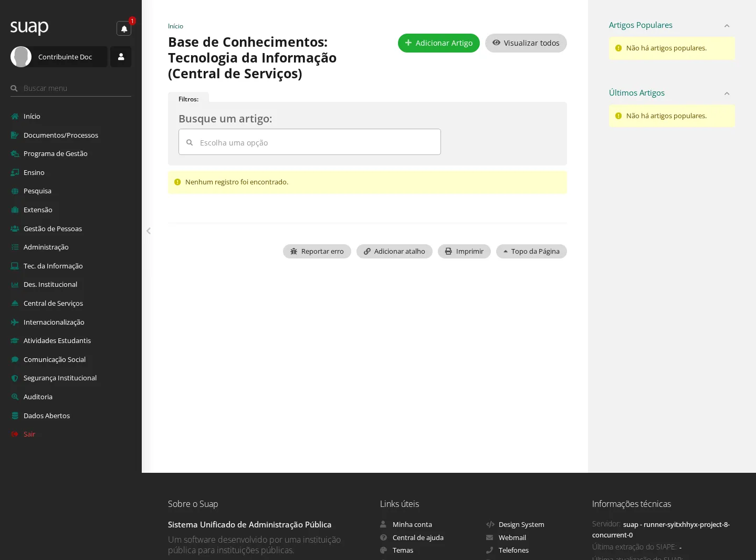756x560 pixels.
Task: Click the Auditoria magnifier icon
Action: pyautogui.click(x=15, y=397)
